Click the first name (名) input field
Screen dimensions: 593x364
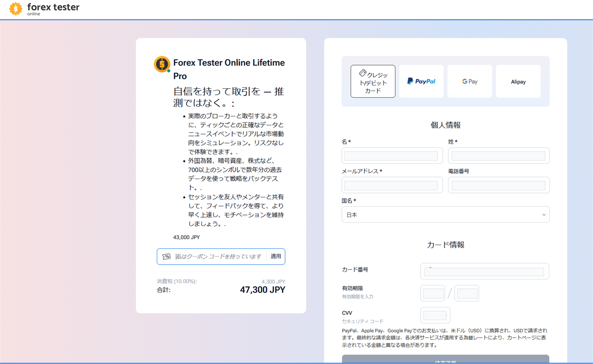pos(392,156)
